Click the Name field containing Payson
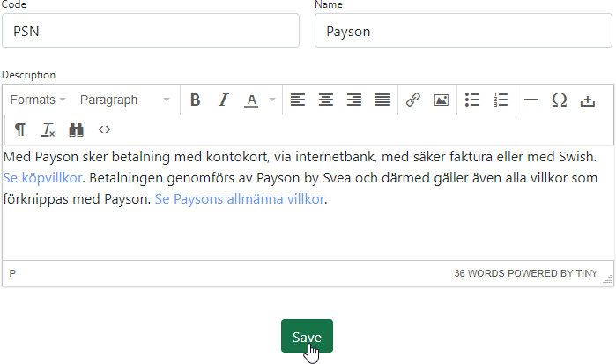This screenshot has height=364, width=616. pyautogui.click(x=463, y=32)
